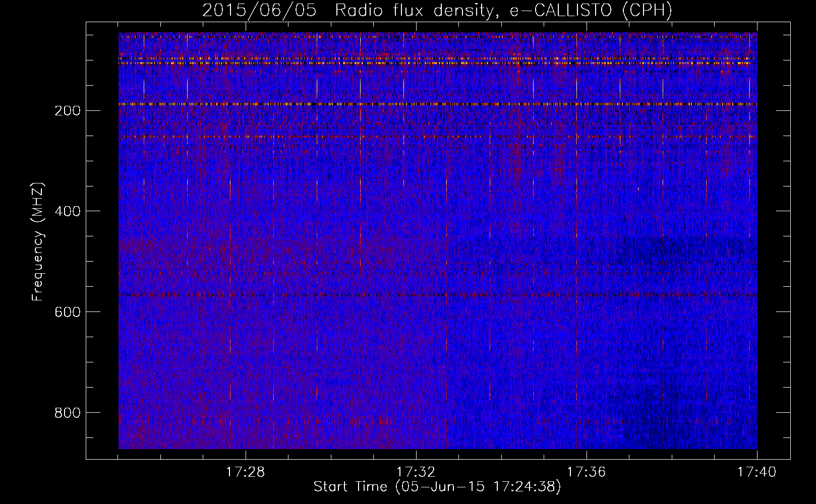This screenshot has width=816, height=504.
Task: Select the 400 frequency tick label
Action: 67,211
